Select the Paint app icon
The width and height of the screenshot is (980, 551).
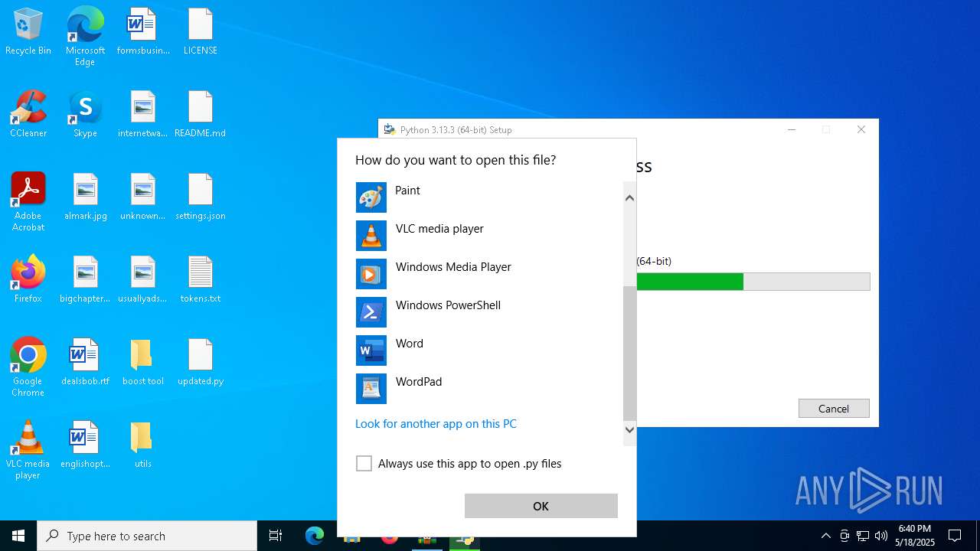(371, 197)
